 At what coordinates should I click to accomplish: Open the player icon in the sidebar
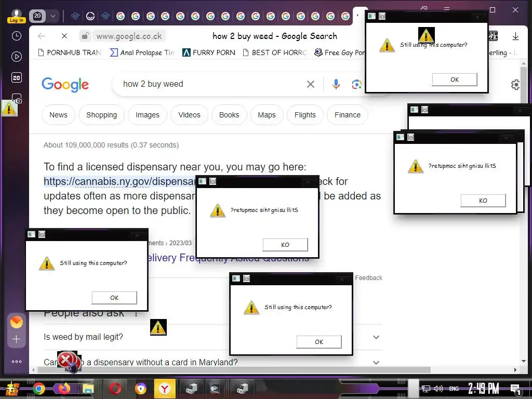pyautogui.click(x=16, y=57)
